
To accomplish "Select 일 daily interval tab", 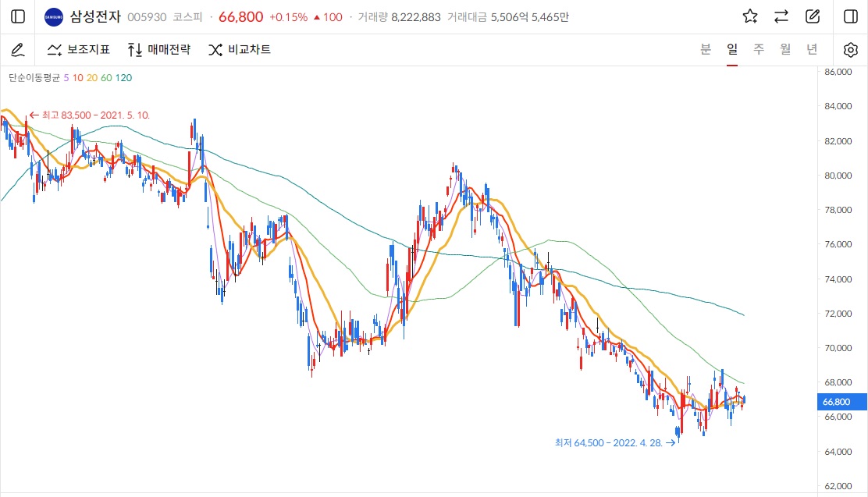I will 732,49.
